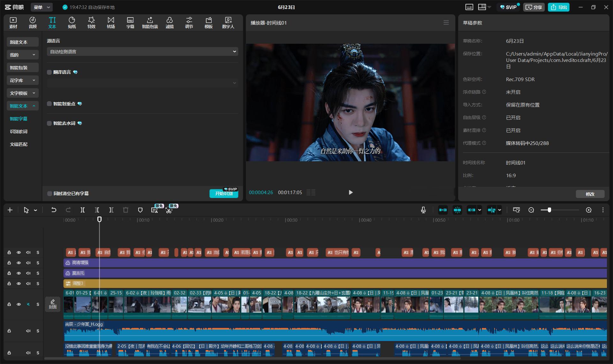Screen dimensions: 613x364
Task: Open the player panel hamburger menu
Action: (446, 23)
